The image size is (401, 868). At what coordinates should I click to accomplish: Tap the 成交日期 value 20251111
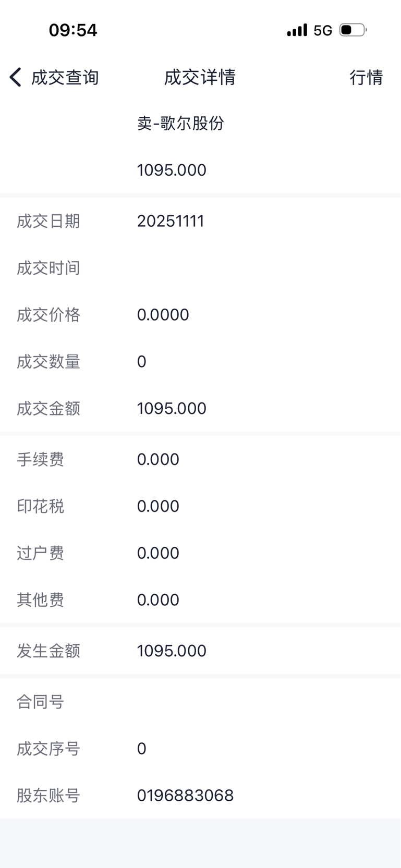(x=171, y=221)
